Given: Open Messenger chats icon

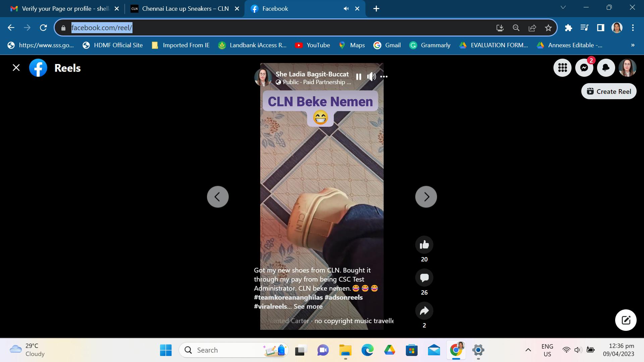Looking at the screenshot, I should (x=584, y=68).
